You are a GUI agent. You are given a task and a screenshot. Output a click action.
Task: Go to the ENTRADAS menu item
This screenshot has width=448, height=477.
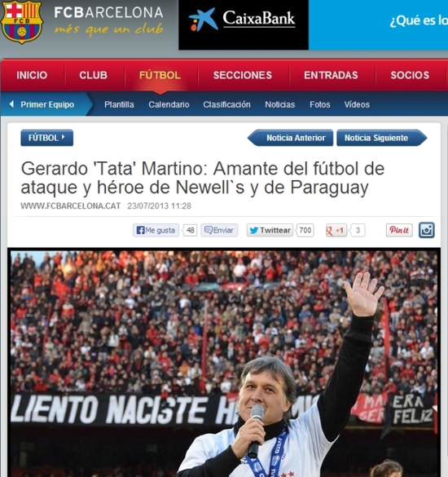331,75
